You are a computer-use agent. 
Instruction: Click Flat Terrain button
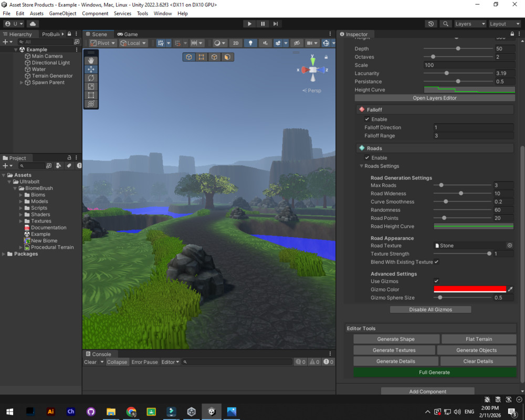(x=479, y=339)
